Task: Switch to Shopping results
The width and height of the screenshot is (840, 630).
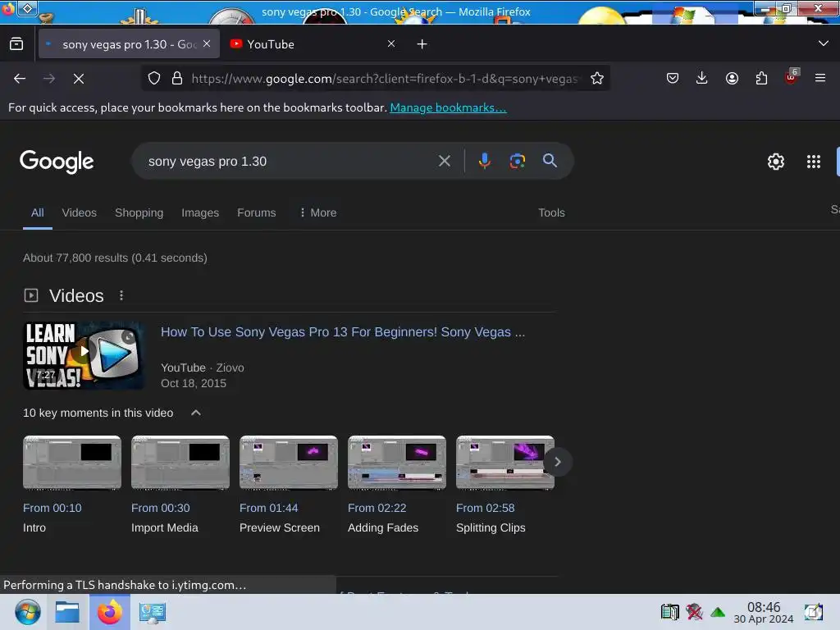Action: tap(139, 212)
